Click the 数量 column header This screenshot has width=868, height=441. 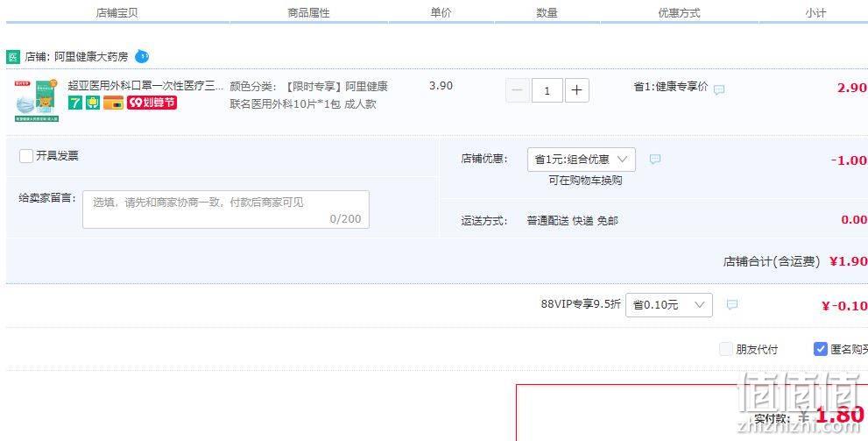coord(547,13)
